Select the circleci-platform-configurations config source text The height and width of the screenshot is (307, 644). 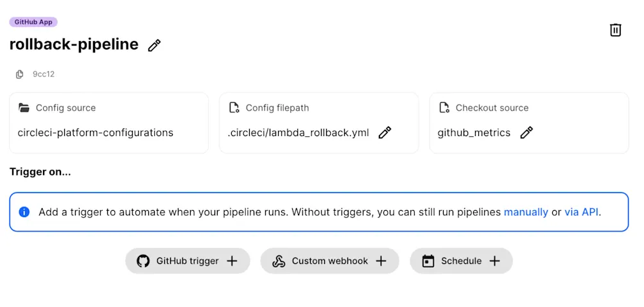coord(96,133)
